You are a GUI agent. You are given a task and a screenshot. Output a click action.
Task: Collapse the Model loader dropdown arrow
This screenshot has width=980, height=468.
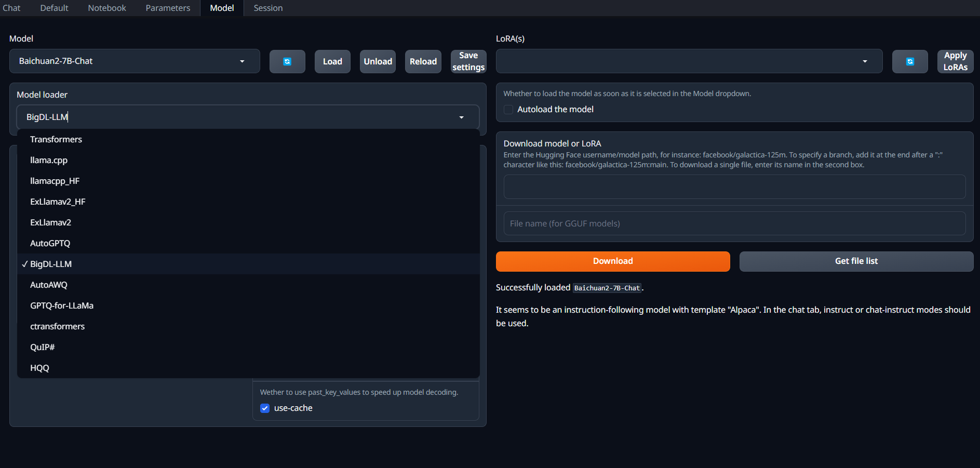pyautogui.click(x=461, y=117)
